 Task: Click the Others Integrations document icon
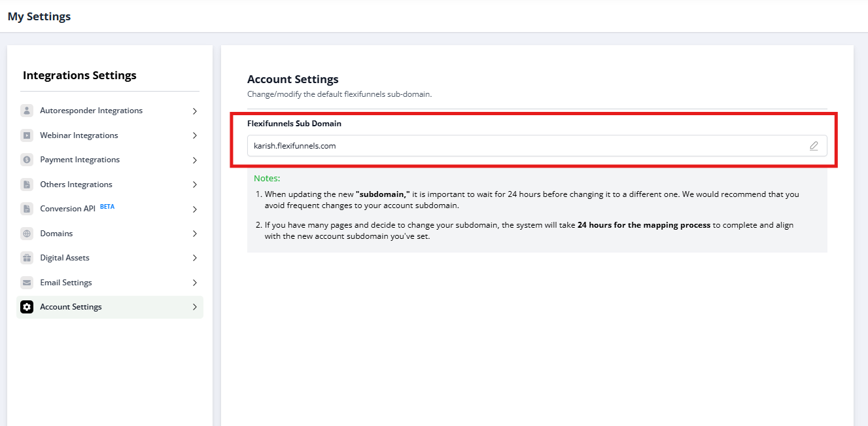(27, 185)
